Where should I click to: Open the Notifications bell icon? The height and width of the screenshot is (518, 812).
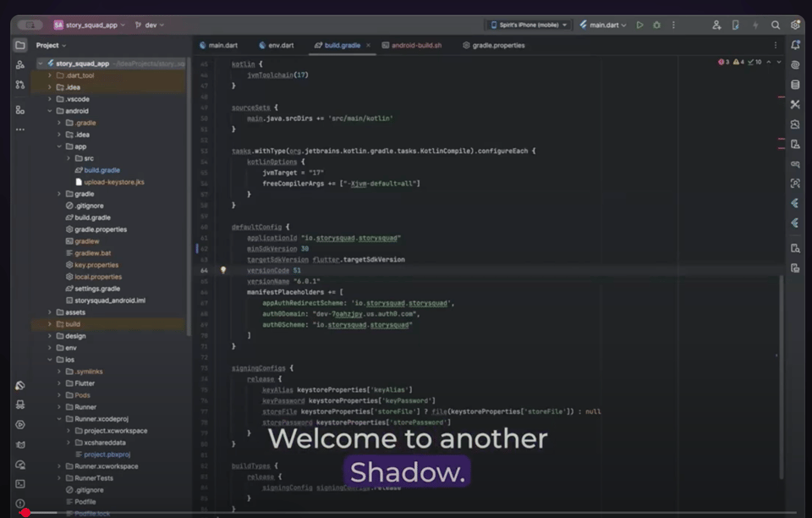tap(795, 45)
